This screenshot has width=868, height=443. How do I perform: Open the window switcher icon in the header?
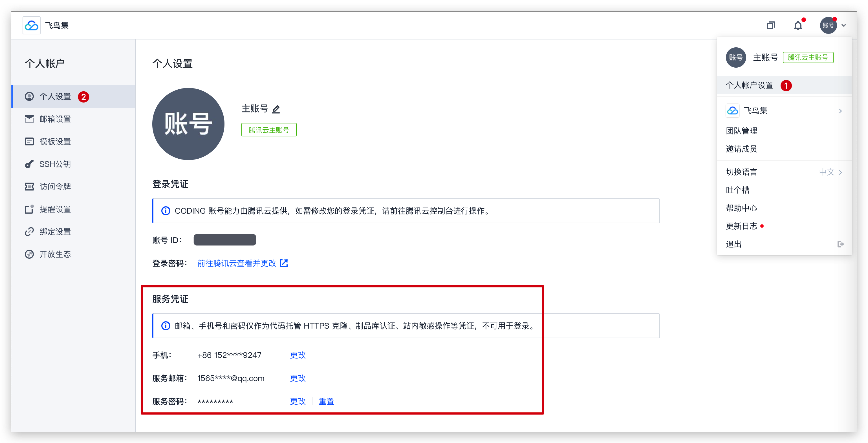click(771, 26)
